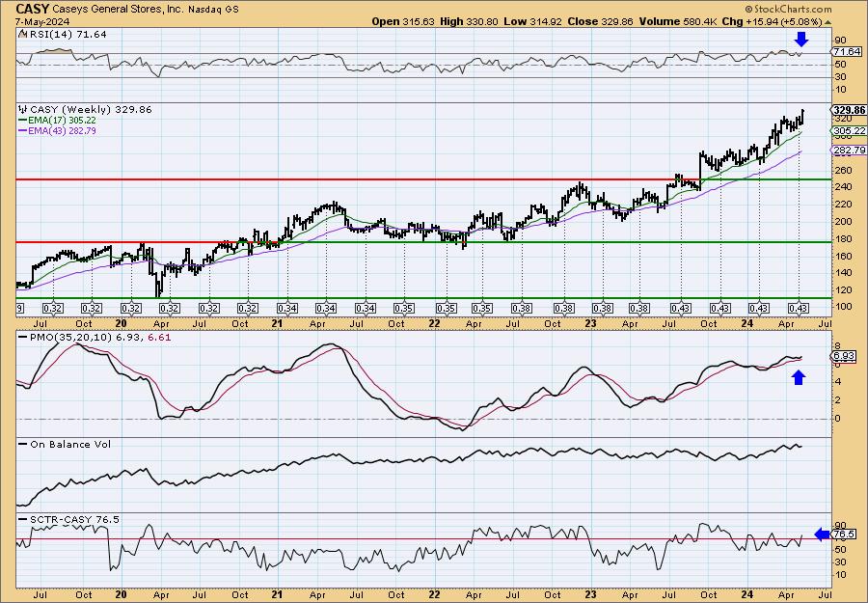This screenshot has height=603, width=868.
Task: Click the RSI(14) 71.64 indicator label
Action: (68, 35)
